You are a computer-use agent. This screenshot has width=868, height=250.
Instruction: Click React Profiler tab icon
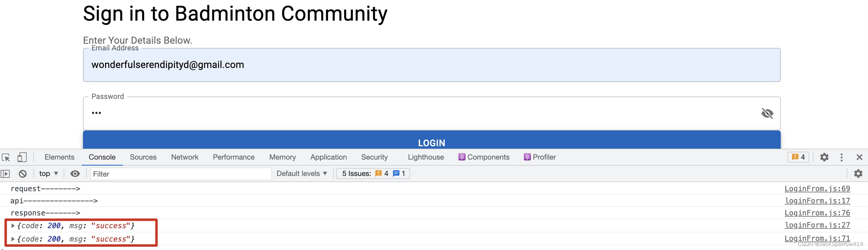[527, 157]
